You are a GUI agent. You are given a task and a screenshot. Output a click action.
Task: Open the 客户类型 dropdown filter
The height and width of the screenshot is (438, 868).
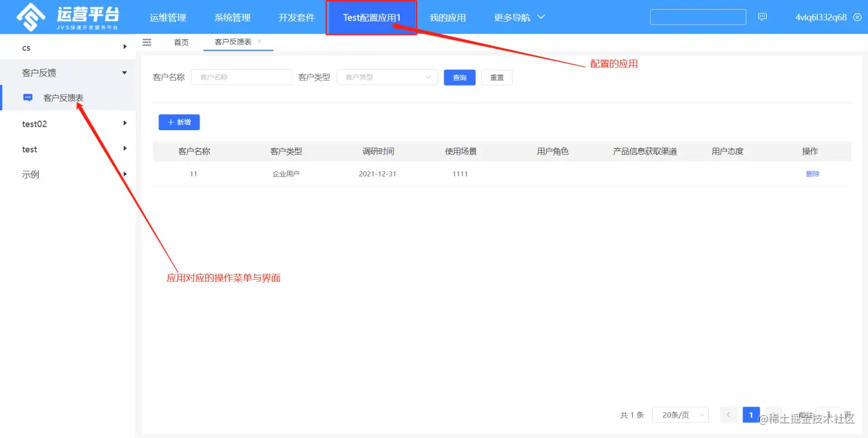387,77
